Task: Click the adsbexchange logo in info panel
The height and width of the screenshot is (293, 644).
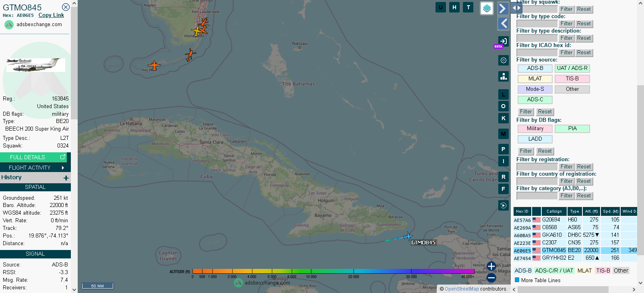Action: (9, 25)
